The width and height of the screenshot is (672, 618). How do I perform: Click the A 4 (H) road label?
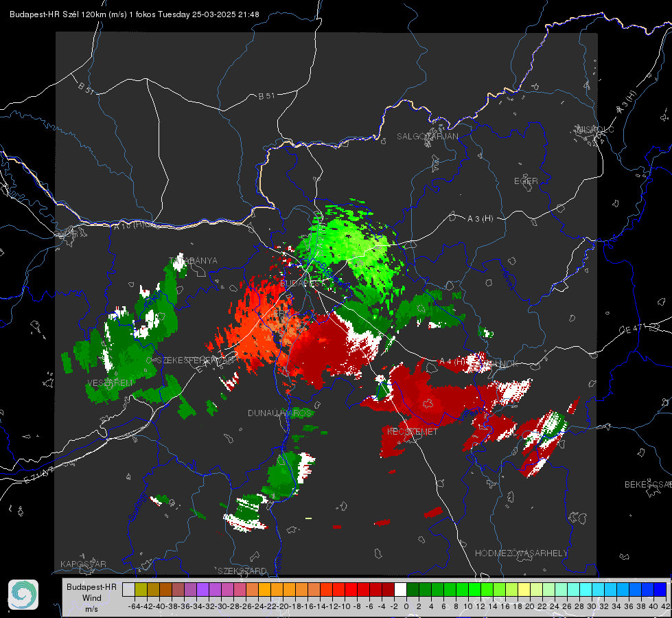pos(452,362)
